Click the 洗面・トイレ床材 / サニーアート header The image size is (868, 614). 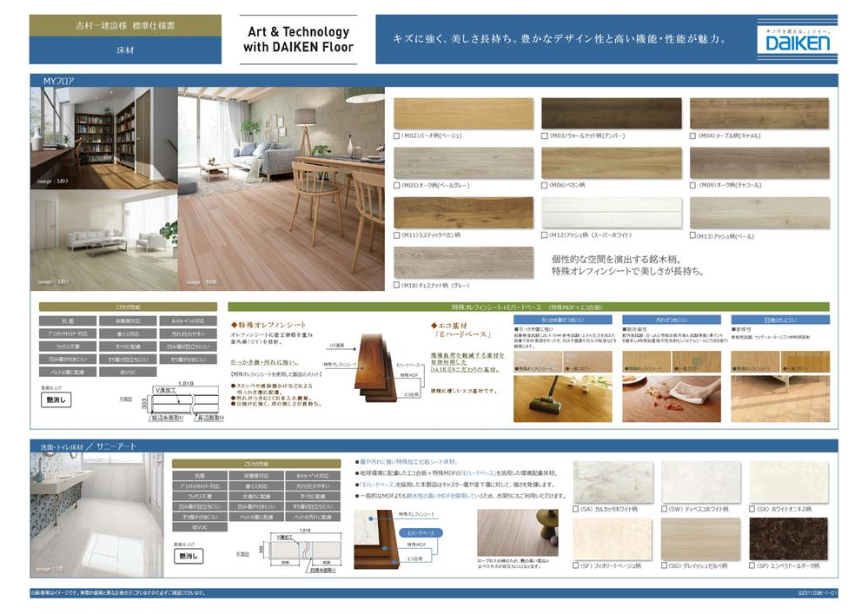pos(434,446)
